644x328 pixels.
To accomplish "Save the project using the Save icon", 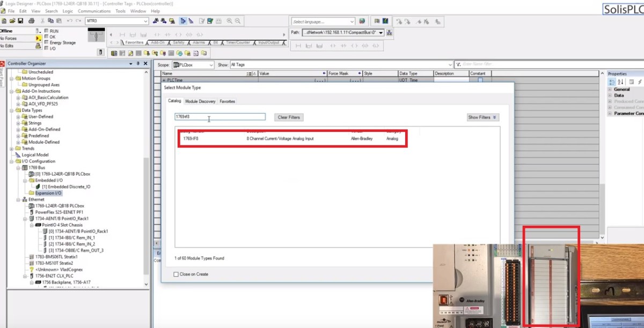I will [19, 21].
